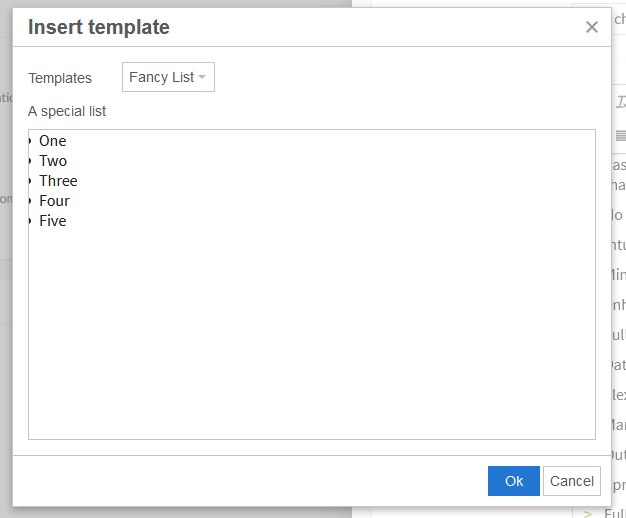Click the italic icon in background toolbar

point(620,102)
